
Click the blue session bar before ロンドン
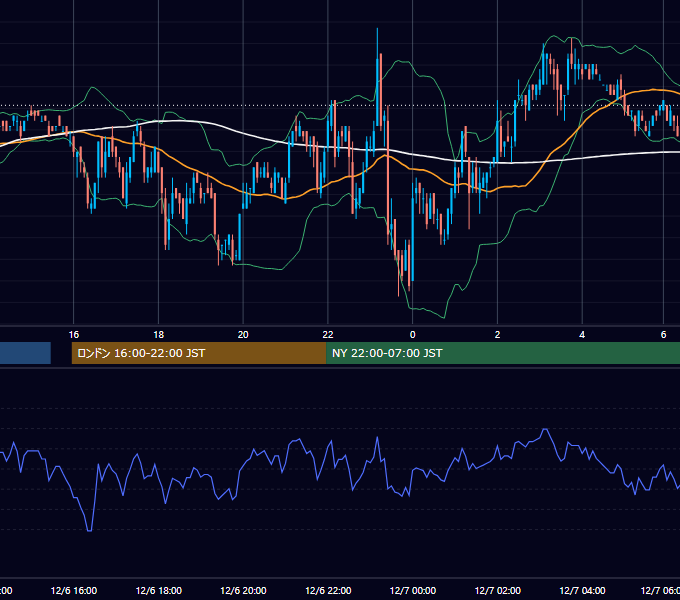pos(25,353)
